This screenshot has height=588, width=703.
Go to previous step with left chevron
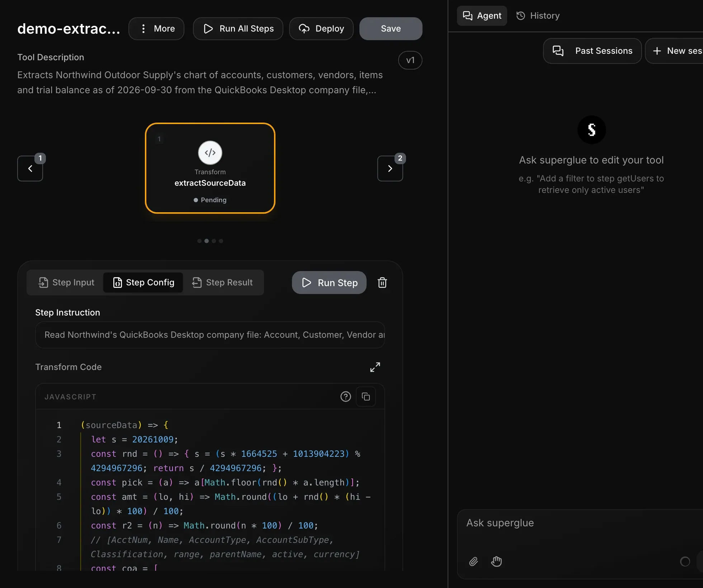coord(30,169)
